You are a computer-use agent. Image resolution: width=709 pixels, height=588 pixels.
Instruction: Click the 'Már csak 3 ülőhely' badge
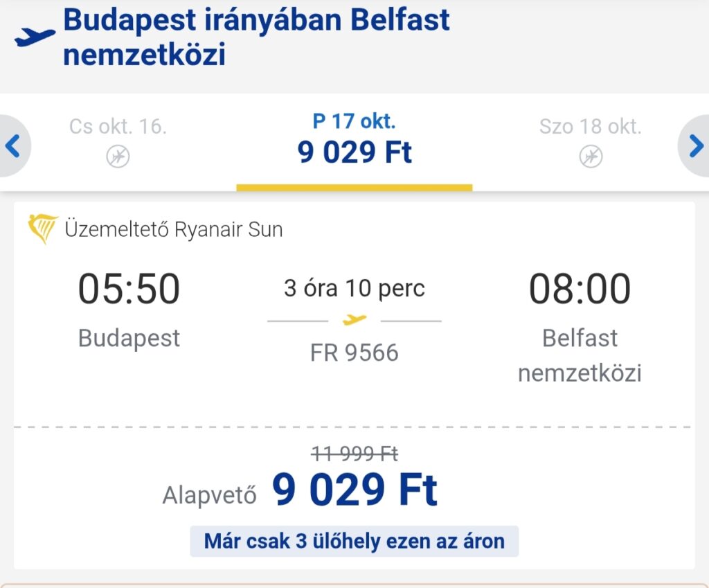coord(354,541)
